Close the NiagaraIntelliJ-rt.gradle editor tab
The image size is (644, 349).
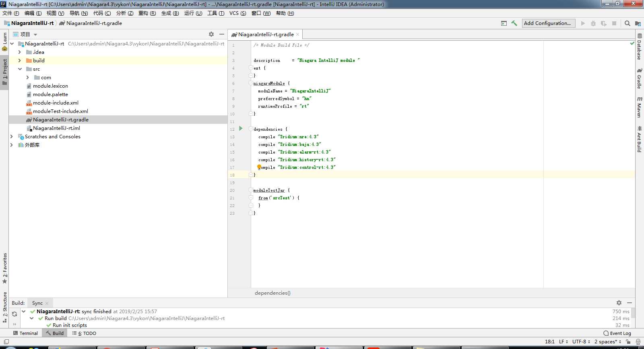click(298, 35)
